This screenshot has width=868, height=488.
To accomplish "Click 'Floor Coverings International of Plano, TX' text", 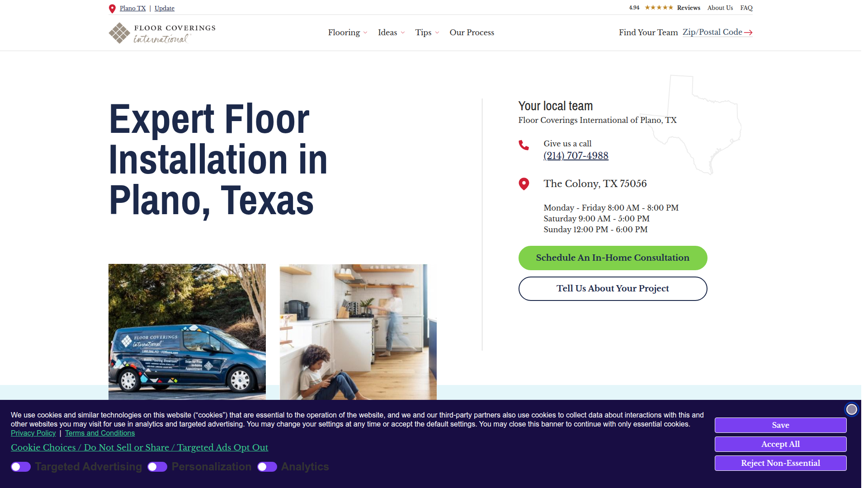I will click(x=597, y=120).
